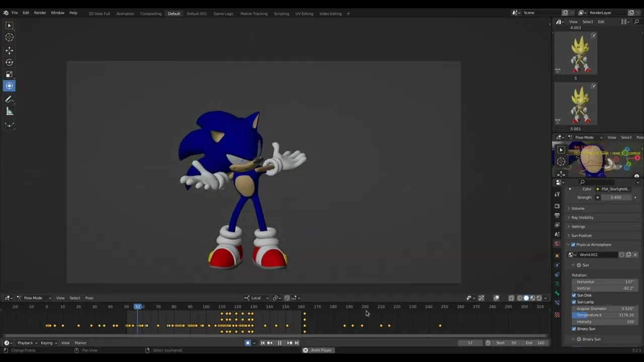Adjust the Strength 0.400 field

pos(616,198)
